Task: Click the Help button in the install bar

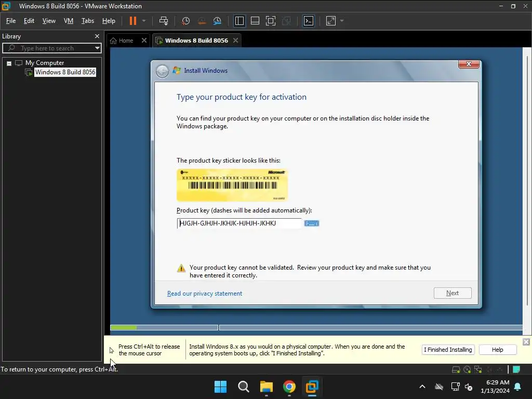Action: pos(497,350)
